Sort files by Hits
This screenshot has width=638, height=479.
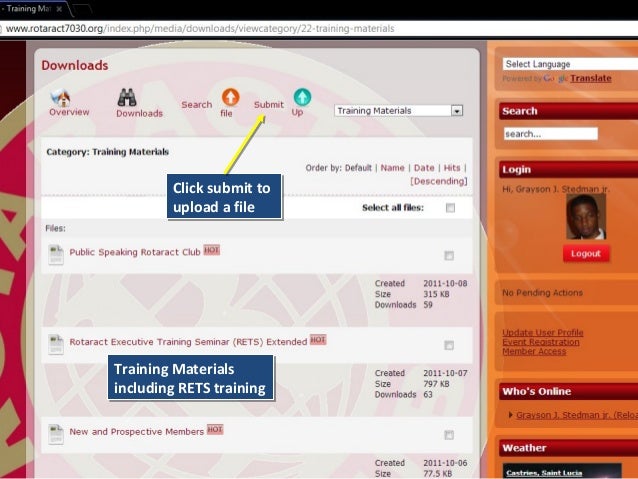coord(452,168)
